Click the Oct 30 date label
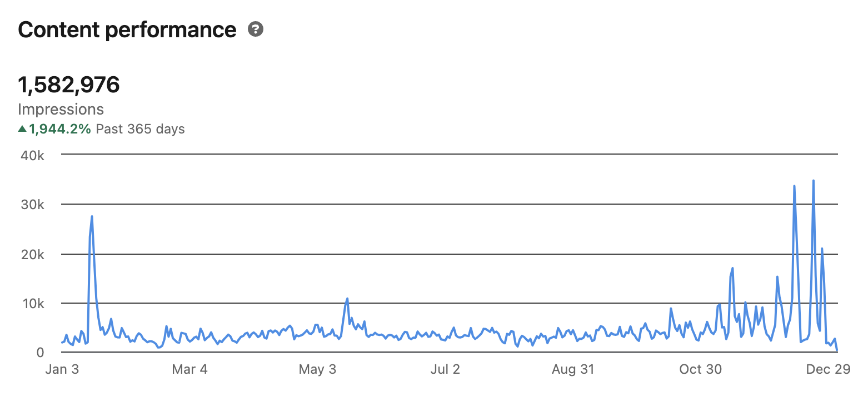 point(701,369)
